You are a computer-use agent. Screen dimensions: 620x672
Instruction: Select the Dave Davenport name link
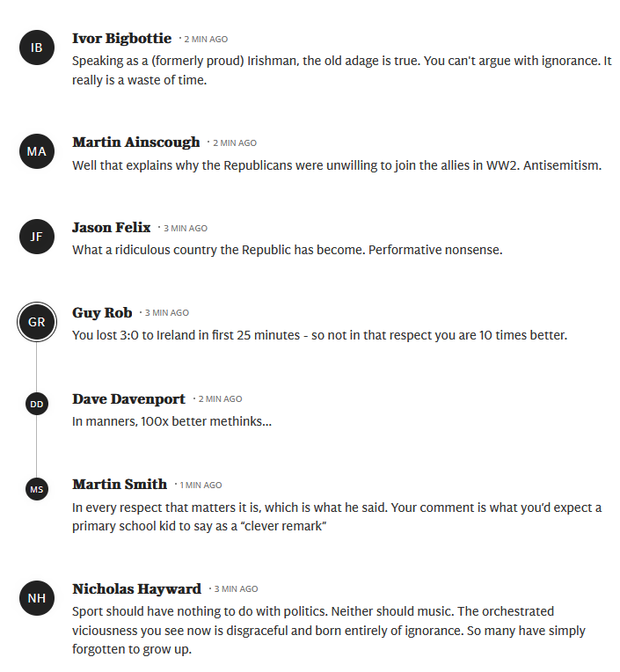pyautogui.click(x=128, y=399)
